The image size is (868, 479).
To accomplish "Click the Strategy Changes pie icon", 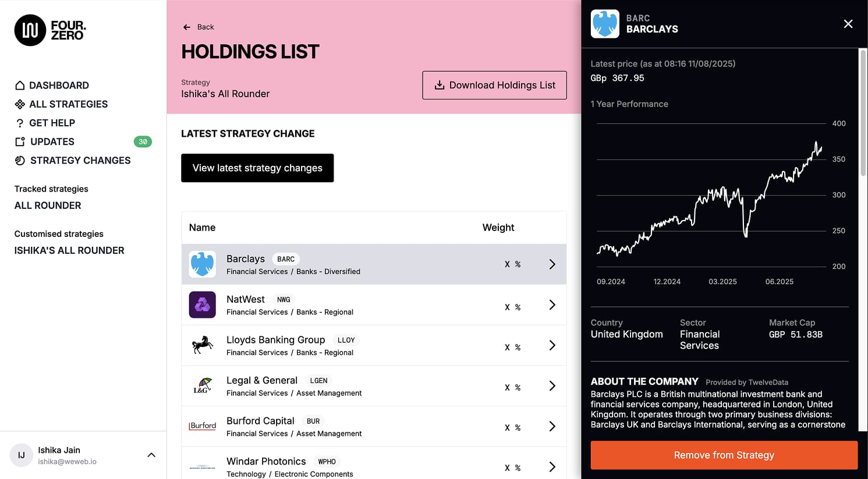I will point(20,161).
